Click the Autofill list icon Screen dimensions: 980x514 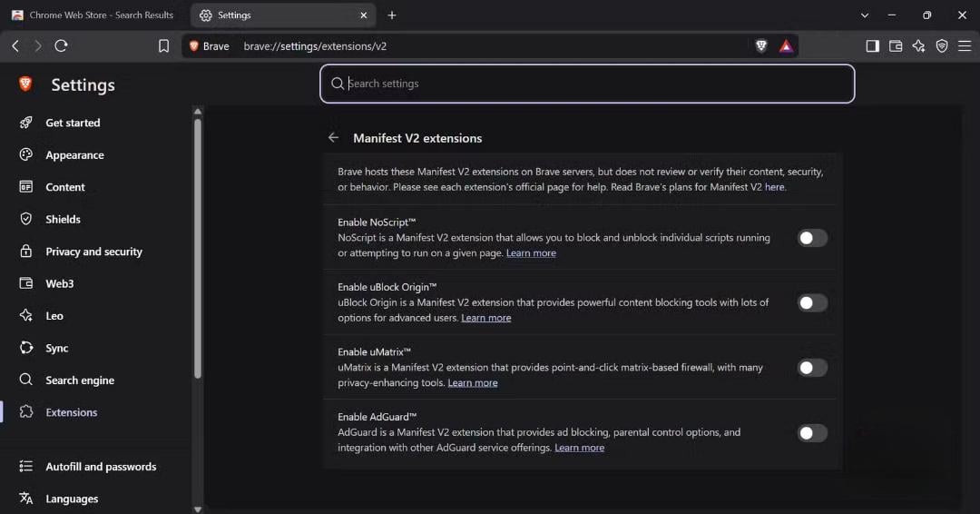(25, 466)
